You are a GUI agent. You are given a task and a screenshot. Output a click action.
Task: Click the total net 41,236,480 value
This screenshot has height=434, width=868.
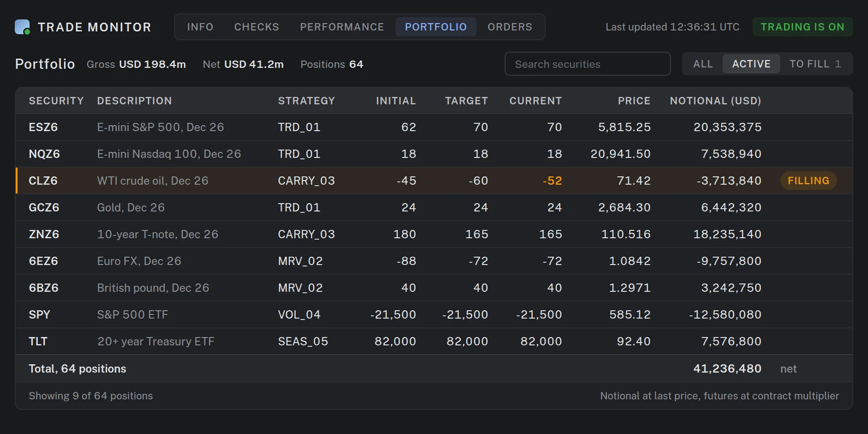coord(727,368)
